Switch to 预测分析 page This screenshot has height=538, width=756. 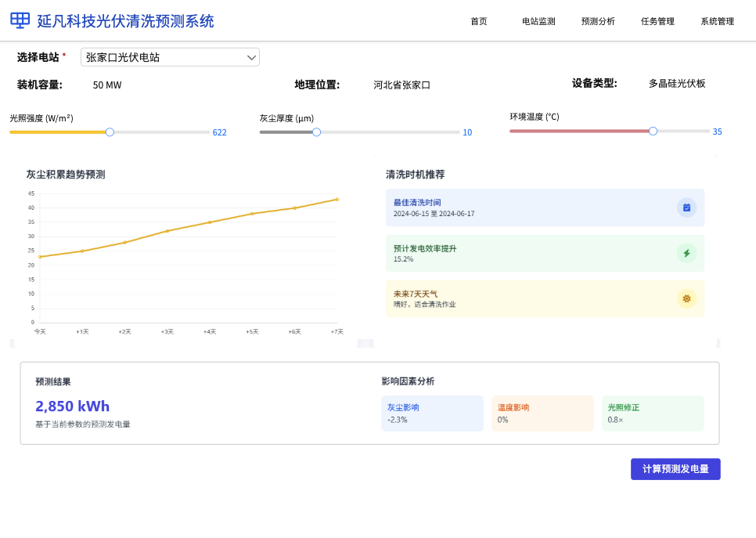(x=598, y=21)
